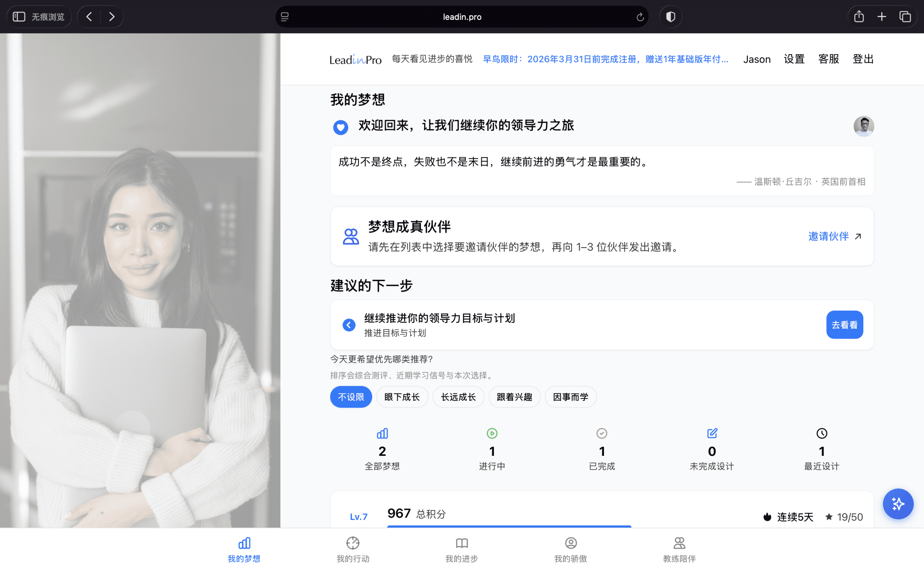Open the tab overview icon

coord(905,17)
